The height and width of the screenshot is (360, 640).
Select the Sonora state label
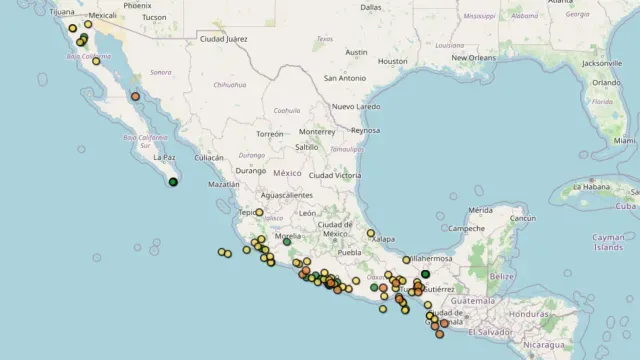pos(161,72)
